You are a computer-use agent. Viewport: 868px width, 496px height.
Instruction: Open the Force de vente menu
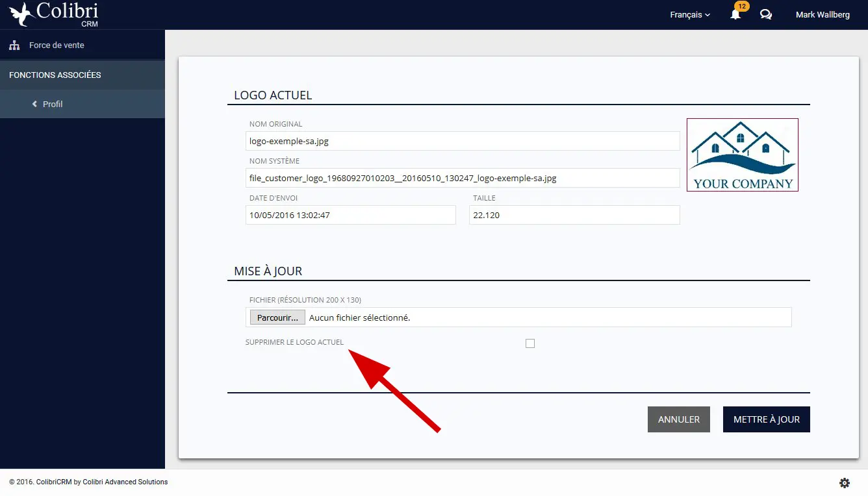tap(83, 45)
